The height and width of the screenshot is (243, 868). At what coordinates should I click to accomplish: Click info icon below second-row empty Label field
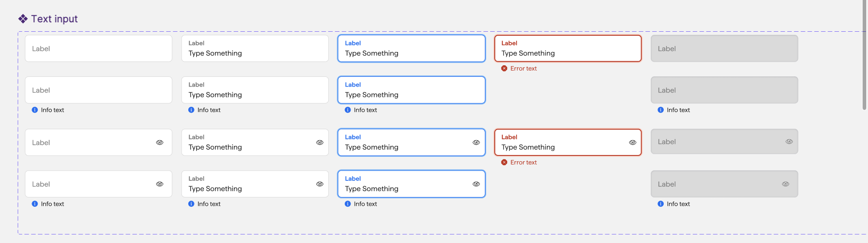click(x=35, y=110)
